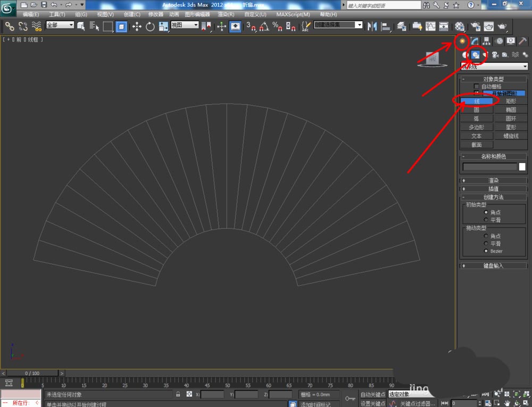Expand the 渲染 rollout
This screenshot has height=407, width=532.
(494, 180)
